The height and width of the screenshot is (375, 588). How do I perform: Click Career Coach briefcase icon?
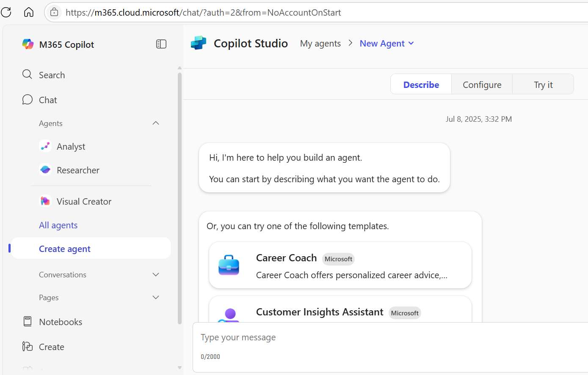229,265
